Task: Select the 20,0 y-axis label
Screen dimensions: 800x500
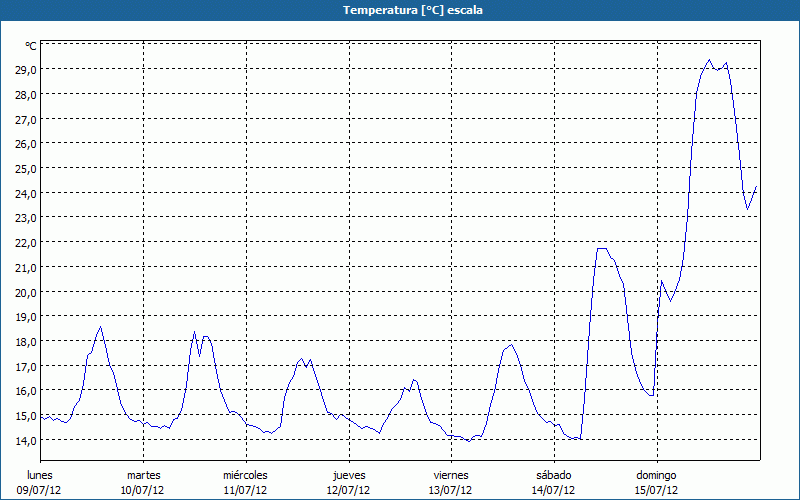Action: (x=26, y=292)
